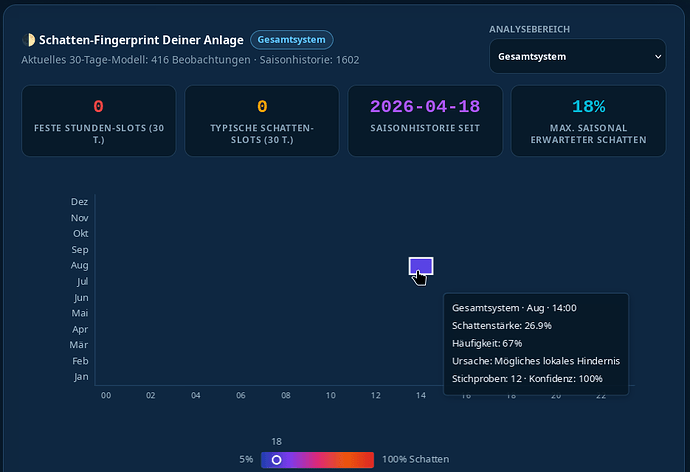Click the Mär month axis label
Viewport: 690px width, 472px height.
[x=79, y=344]
